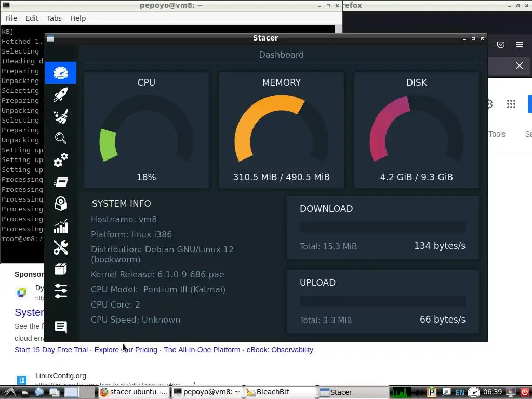This screenshot has width=532, height=399.
Task: Click the Disk usage gauge
Action: pyautogui.click(x=417, y=129)
